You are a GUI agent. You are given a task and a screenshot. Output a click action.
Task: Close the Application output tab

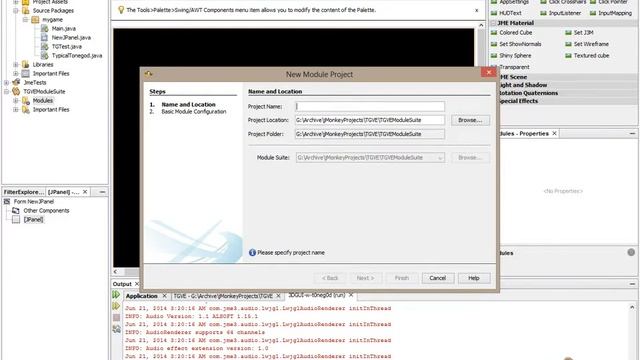click(164, 296)
